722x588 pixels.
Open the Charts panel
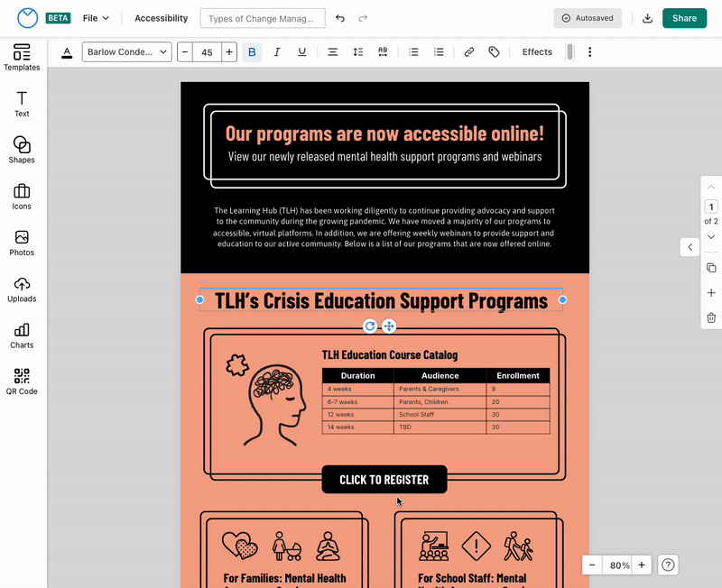(22, 335)
